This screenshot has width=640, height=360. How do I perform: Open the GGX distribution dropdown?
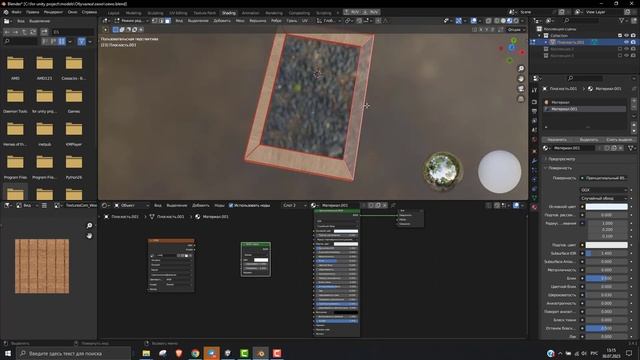click(604, 190)
